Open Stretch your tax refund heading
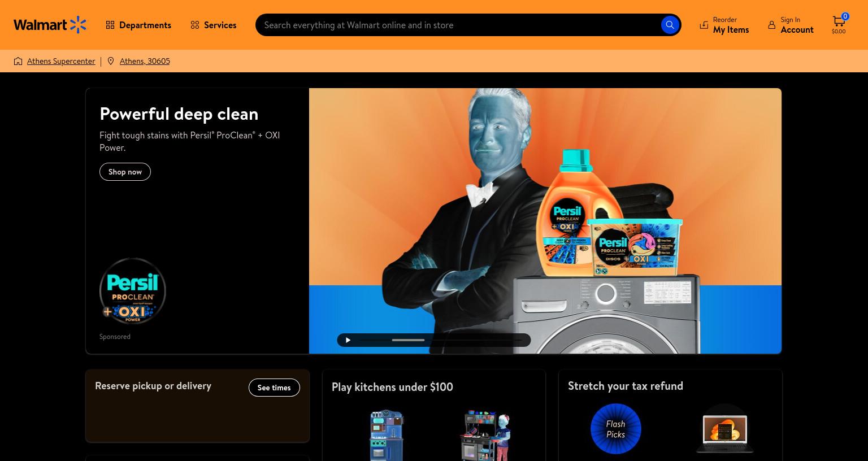 click(x=626, y=386)
